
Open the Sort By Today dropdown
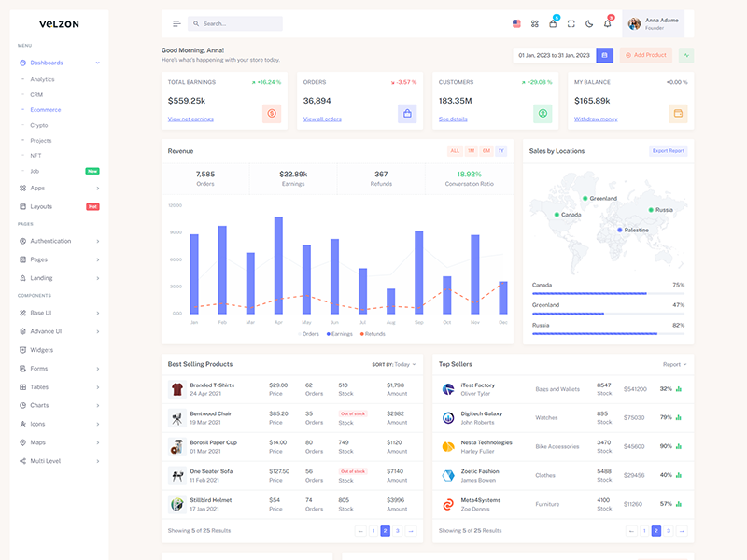point(394,364)
